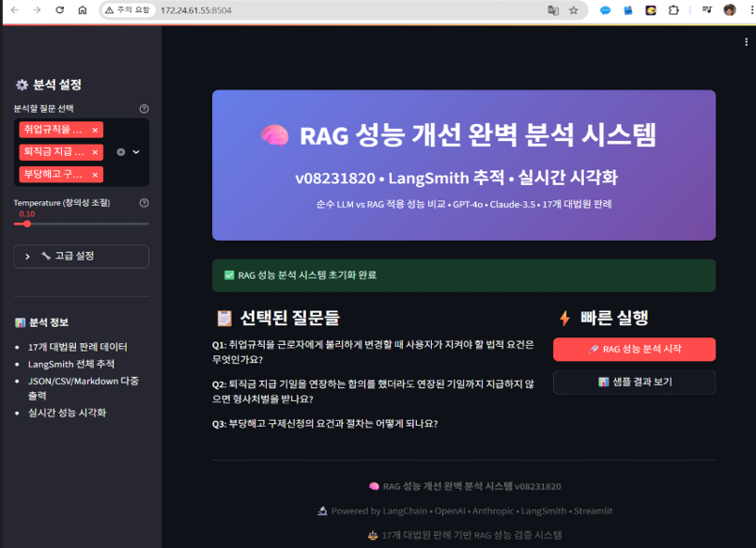This screenshot has height=548, width=756.
Task: Reload the page with browser refresh icon
Action: pos(59,10)
